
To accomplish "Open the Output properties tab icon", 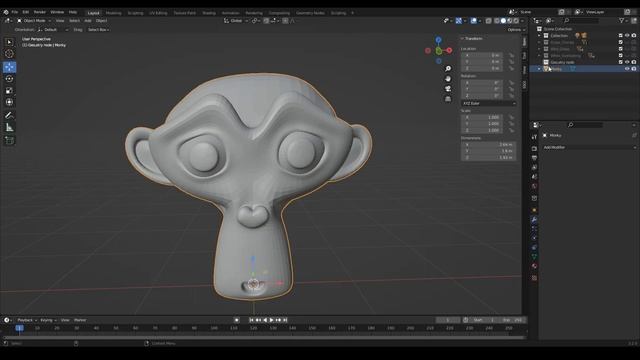I will 534,158.
